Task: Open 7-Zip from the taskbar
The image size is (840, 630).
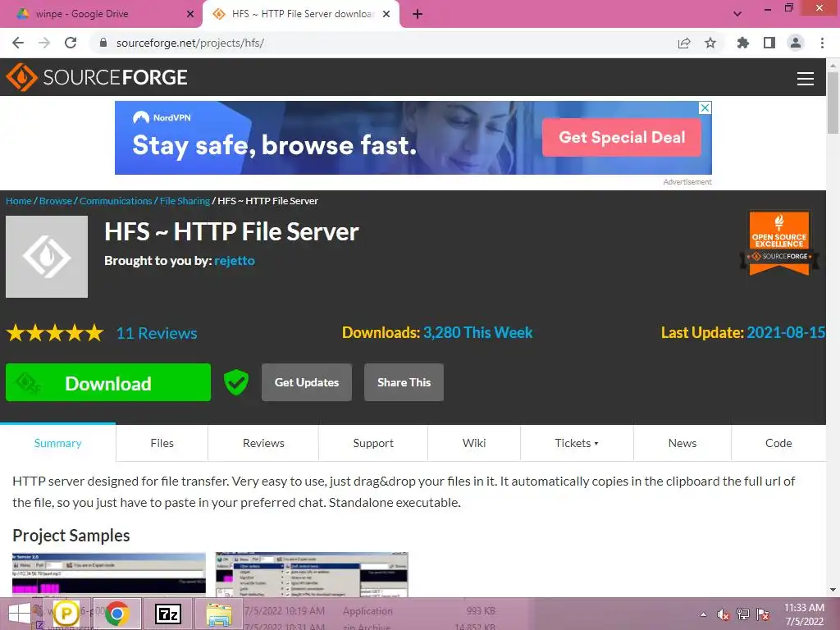Action: click(167, 614)
